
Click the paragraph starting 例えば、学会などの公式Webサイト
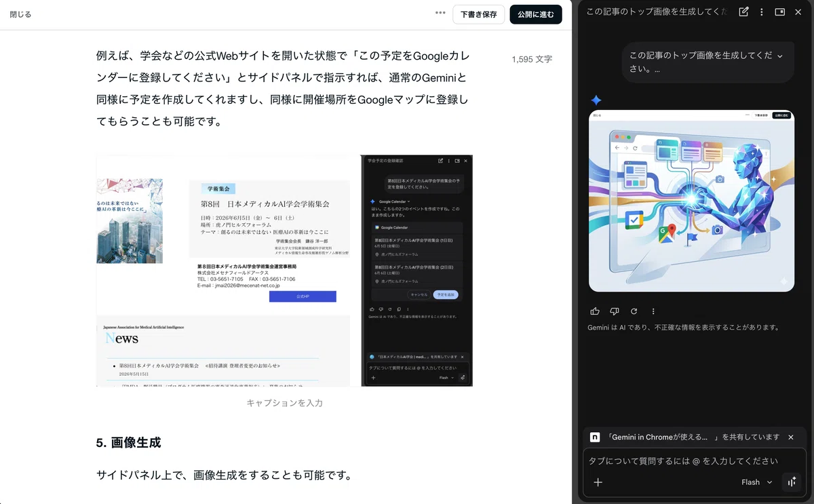(283, 89)
